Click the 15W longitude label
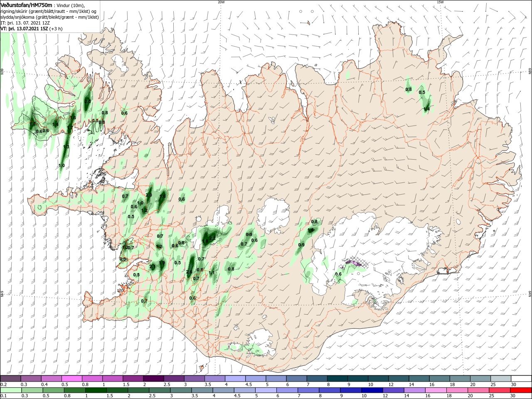 click(x=440, y=2)
